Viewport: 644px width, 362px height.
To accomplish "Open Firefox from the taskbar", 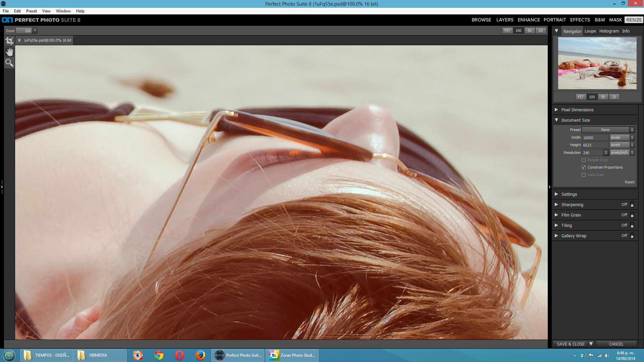I will [x=200, y=355].
